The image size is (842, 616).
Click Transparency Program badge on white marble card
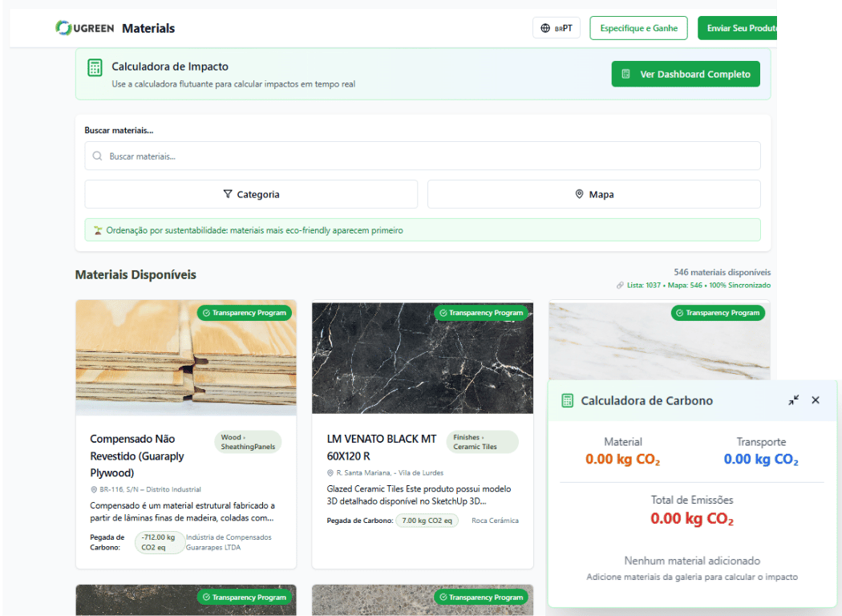pos(718,313)
